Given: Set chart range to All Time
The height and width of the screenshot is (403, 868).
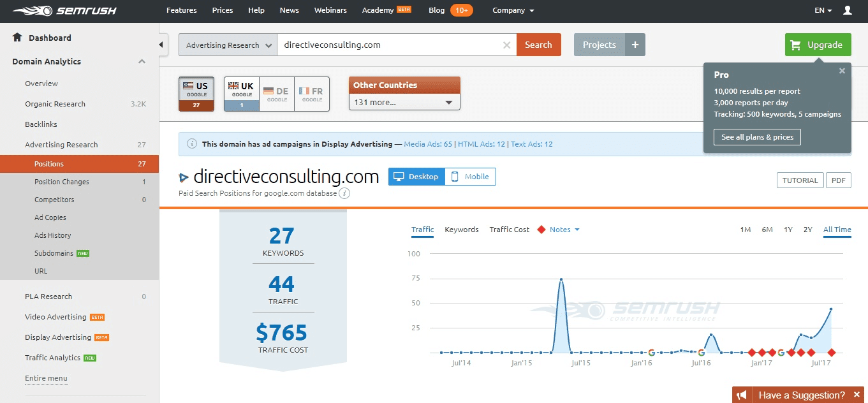Looking at the screenshot, I should (837, 230).
